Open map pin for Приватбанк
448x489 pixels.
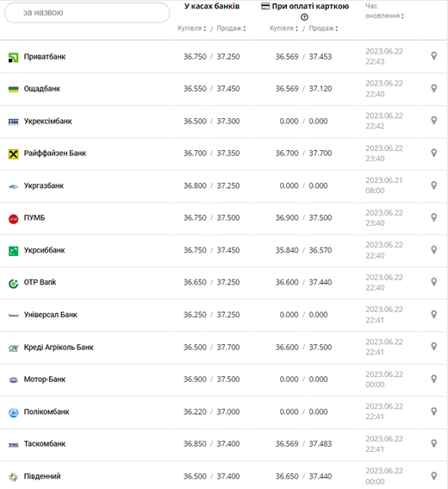(x=433, y=56)
